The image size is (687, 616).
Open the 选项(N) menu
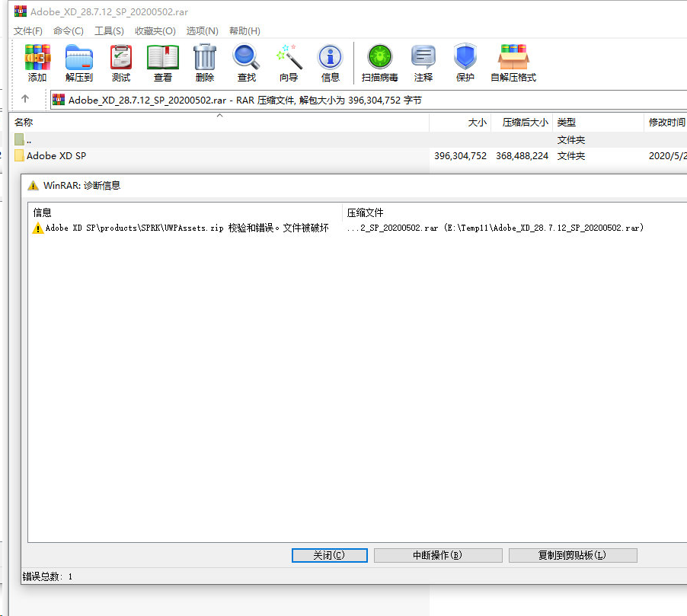pos(203,31)
